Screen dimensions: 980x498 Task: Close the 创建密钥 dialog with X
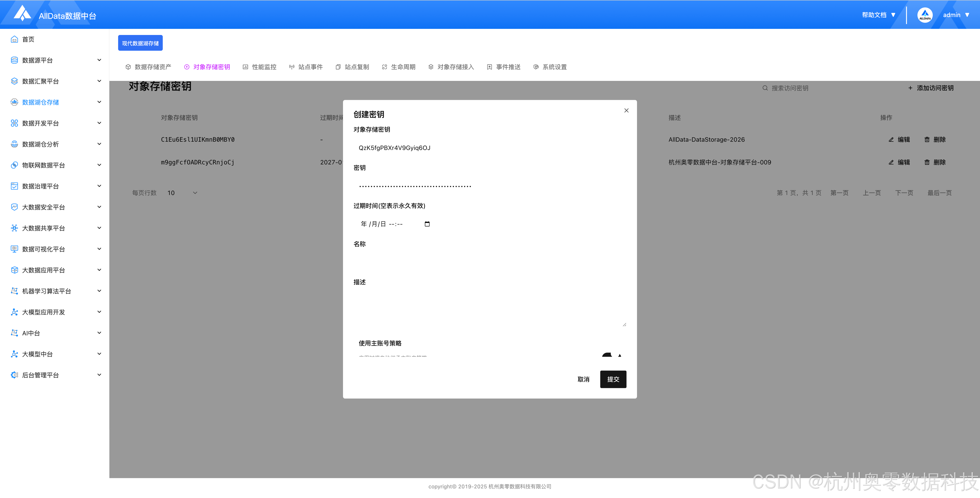tap(626, 111)
